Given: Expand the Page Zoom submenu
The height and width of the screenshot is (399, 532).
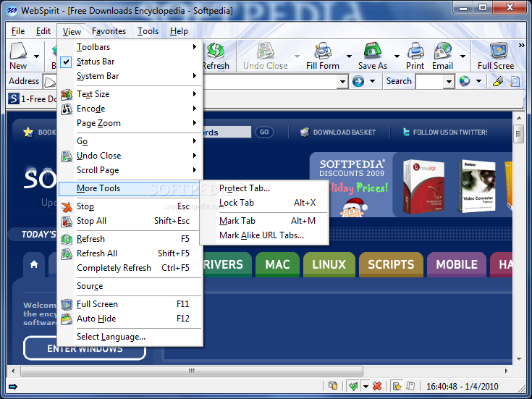Looking at the screenshot, I should (x=130, y=123).
